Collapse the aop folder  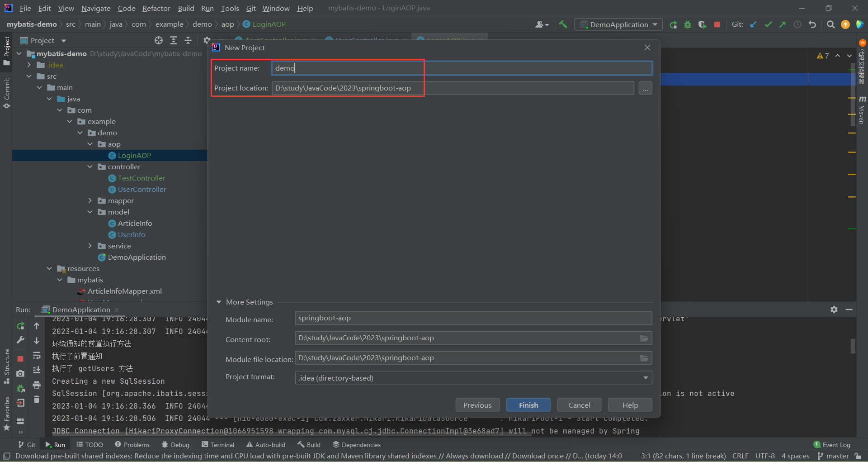90,144
